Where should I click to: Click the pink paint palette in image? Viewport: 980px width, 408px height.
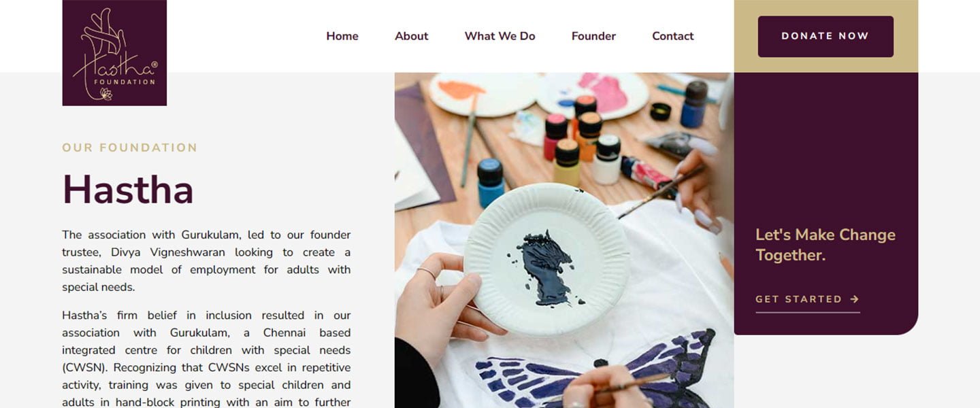[x=592, y=93]
